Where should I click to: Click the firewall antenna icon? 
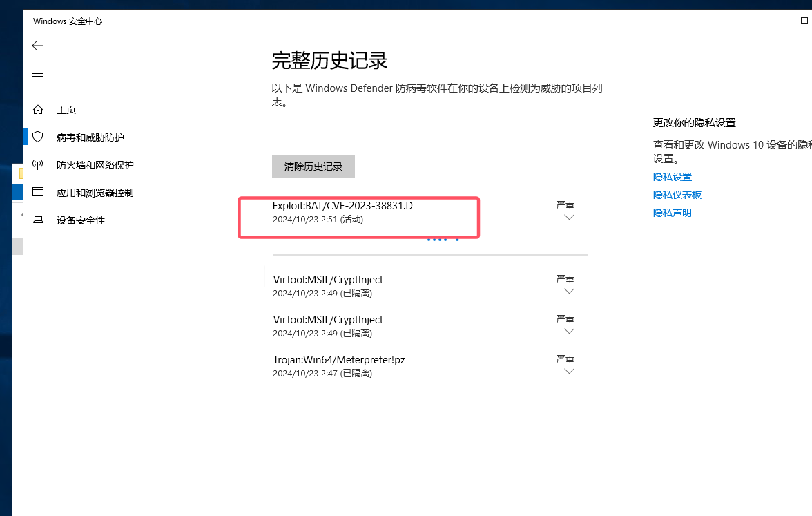38,164
